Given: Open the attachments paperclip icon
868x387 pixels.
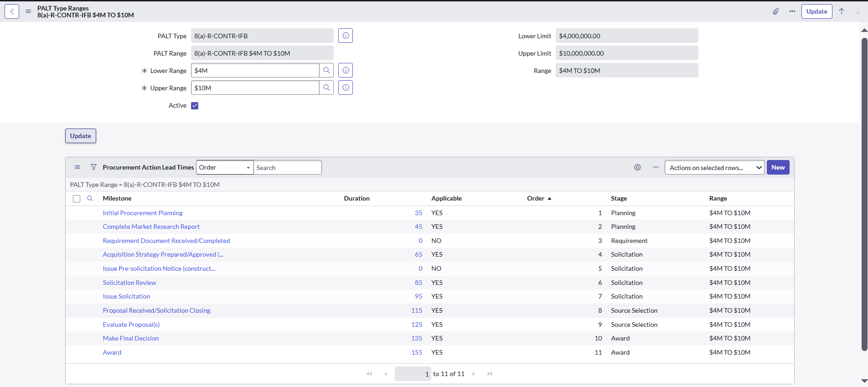Looking at the screenshot, I should pos(775,11).
